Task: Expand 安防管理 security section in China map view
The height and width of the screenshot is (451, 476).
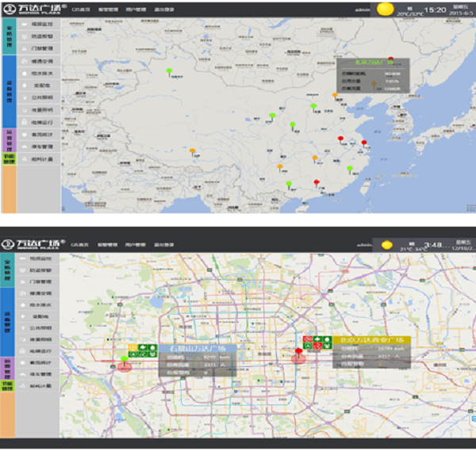Action: pos(9,35)
